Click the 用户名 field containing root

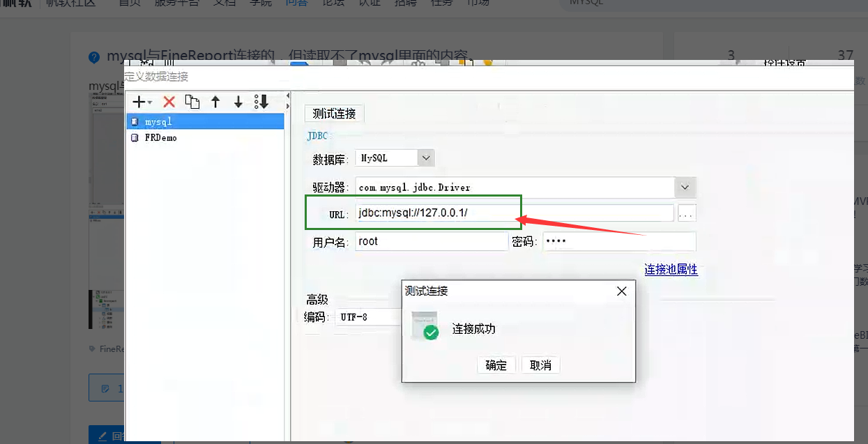[x=432, y=241]
